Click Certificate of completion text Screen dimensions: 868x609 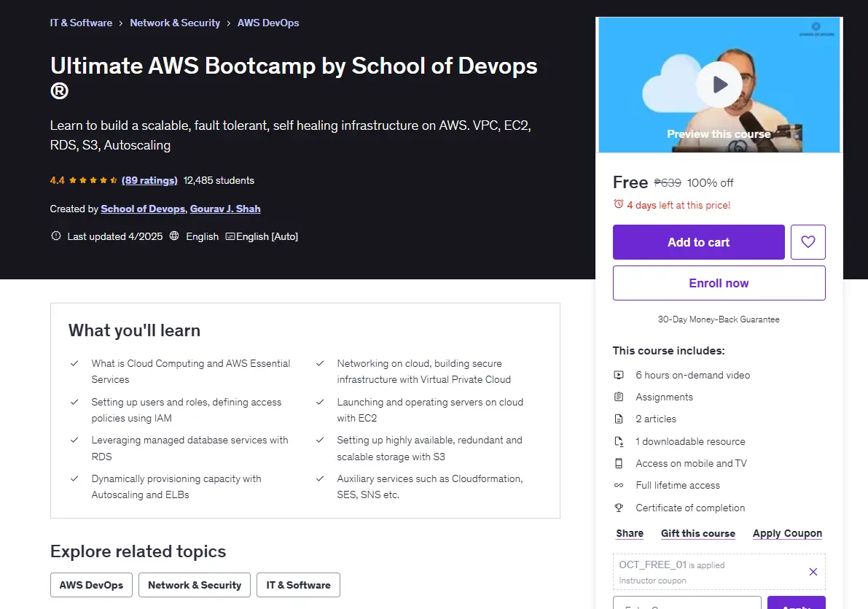pyautogui.click(x=690, y=508)
